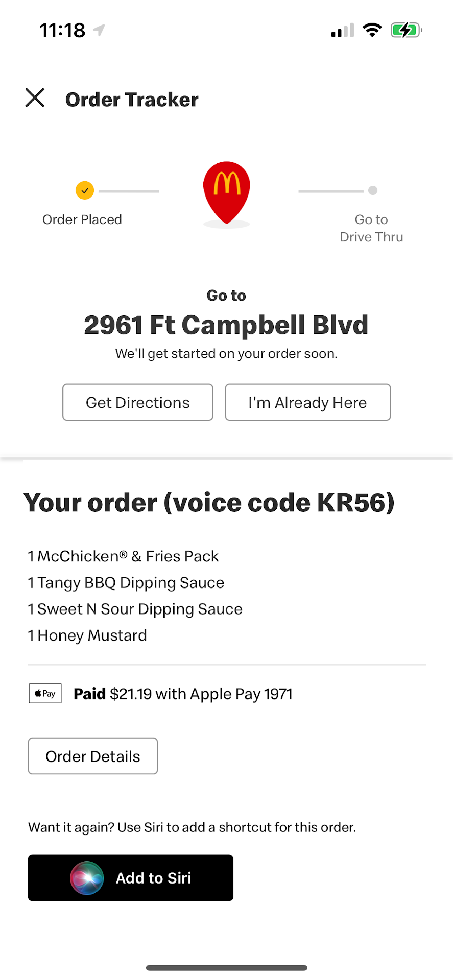Viewport: 453px width, 980px height.
Task: Tap the home indicator bar
Action: [226, 968]
